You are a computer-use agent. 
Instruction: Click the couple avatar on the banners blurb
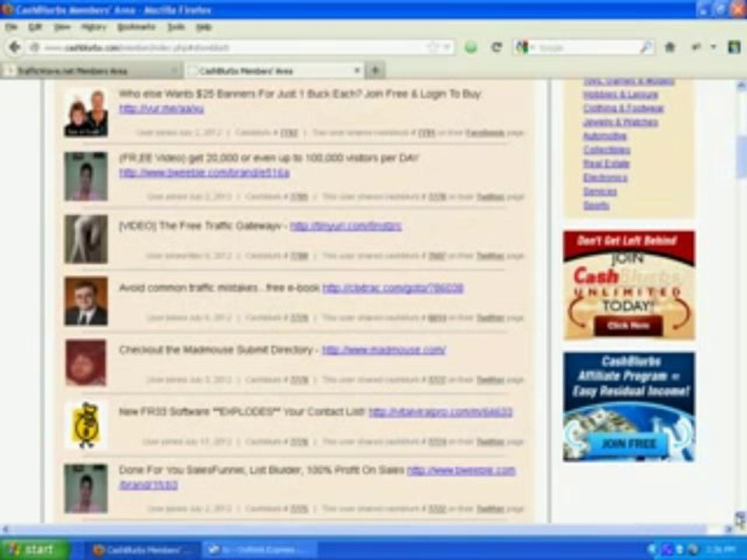86,114
